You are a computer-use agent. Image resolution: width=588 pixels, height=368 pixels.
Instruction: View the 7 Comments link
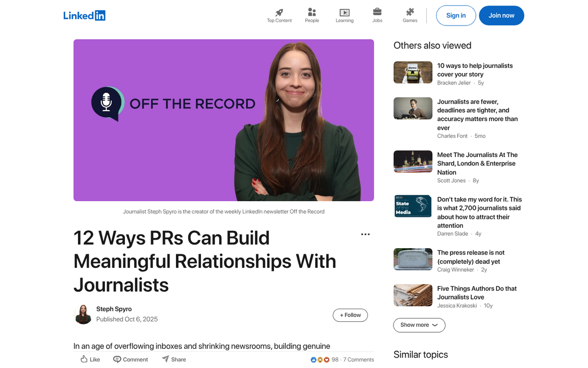358,359
